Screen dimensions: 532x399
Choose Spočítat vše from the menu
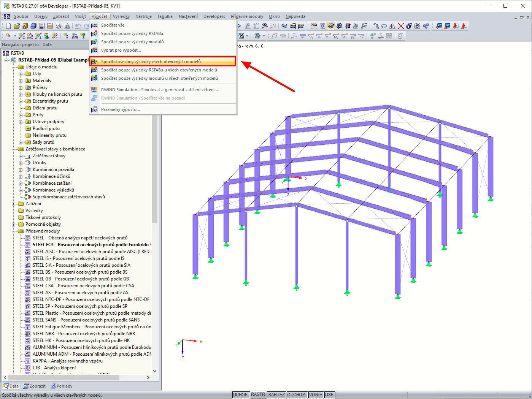163,25
